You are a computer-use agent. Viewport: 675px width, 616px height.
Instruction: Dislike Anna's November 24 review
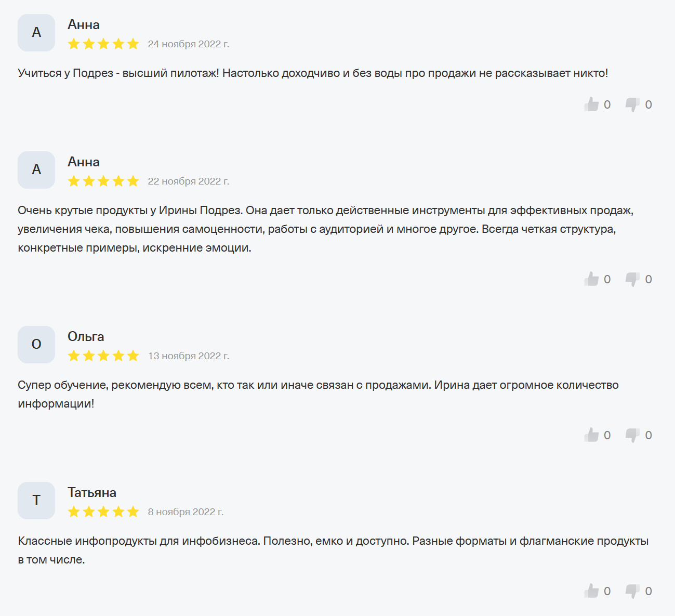click(x=632, y=104)
